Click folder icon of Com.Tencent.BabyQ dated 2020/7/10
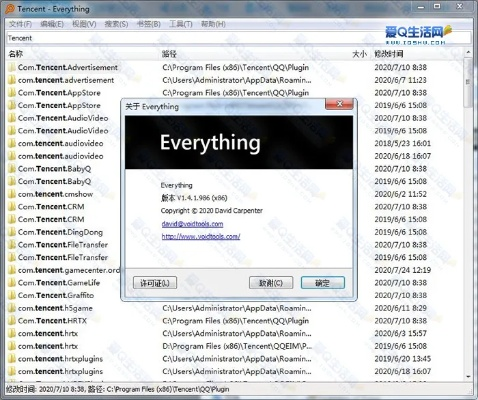 [x=12, y=169]
